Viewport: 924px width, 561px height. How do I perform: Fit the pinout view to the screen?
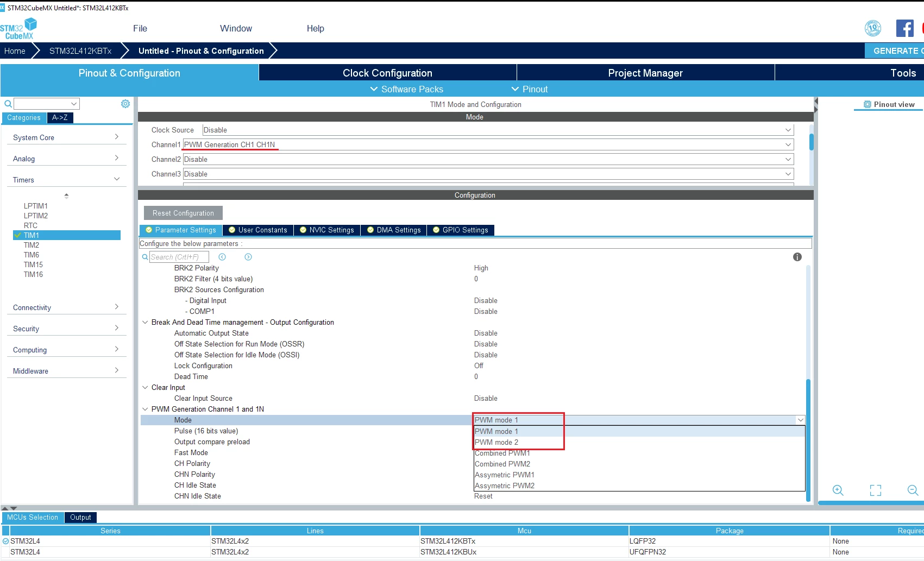point(876,490)
